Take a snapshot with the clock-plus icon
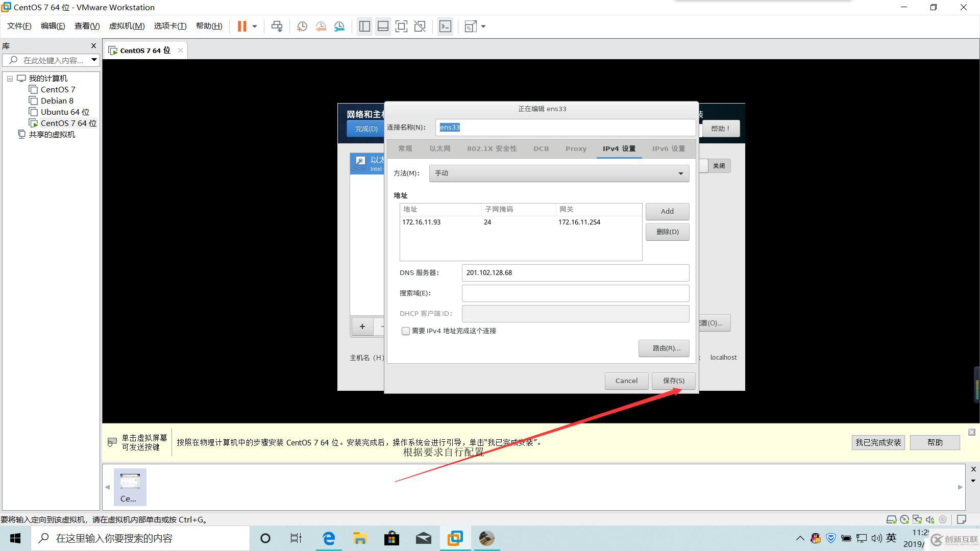The width and height of the screenshot is (980, 551). 302,27
